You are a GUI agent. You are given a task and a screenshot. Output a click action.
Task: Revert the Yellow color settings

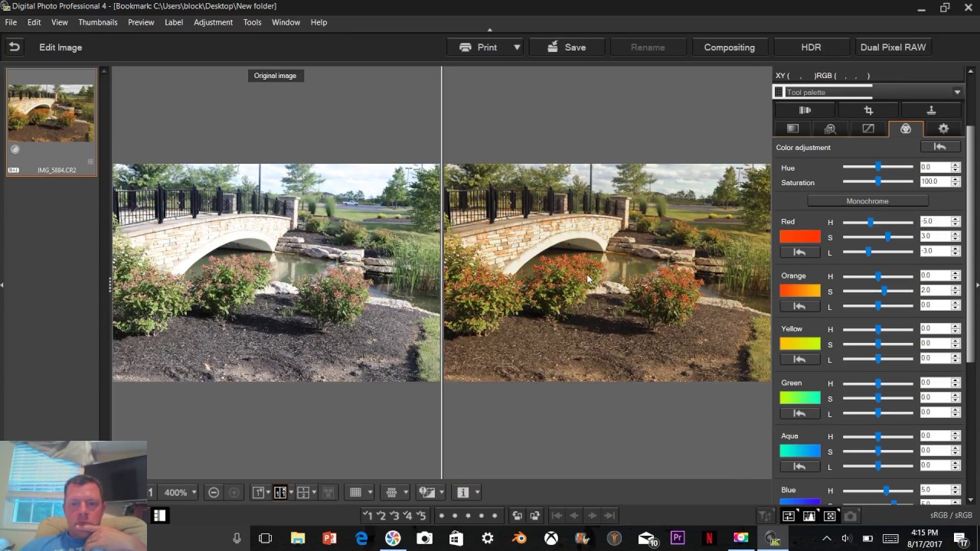click(799, 359)
